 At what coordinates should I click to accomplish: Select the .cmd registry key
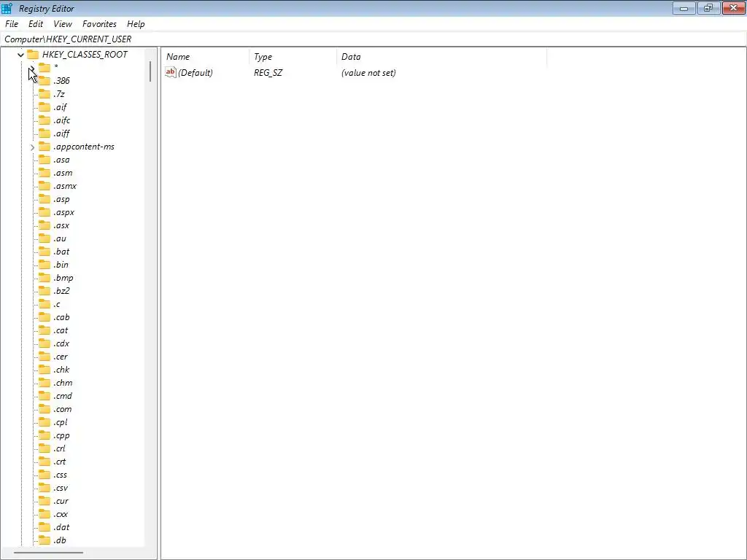pyautogui.click(x=63, y=396)
